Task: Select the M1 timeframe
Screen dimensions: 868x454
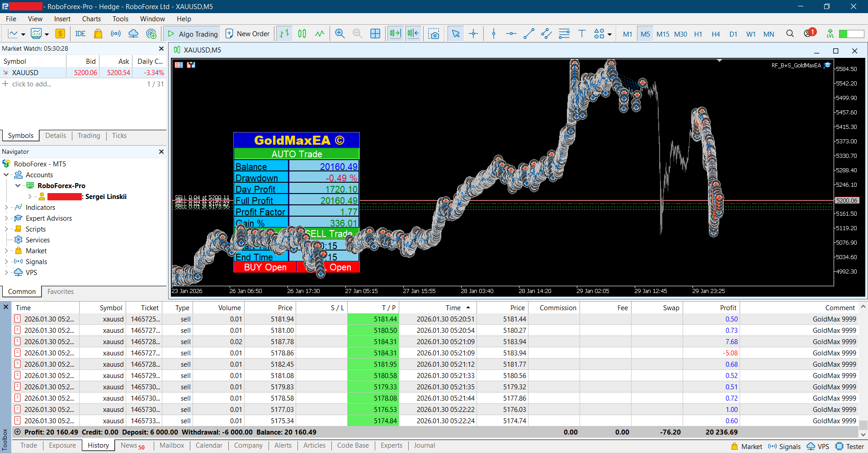Action: click(x=627, y=34)
